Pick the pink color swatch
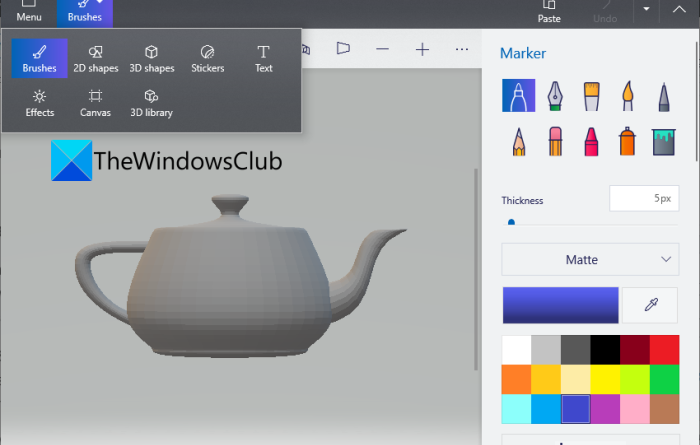 pos(634,409)
